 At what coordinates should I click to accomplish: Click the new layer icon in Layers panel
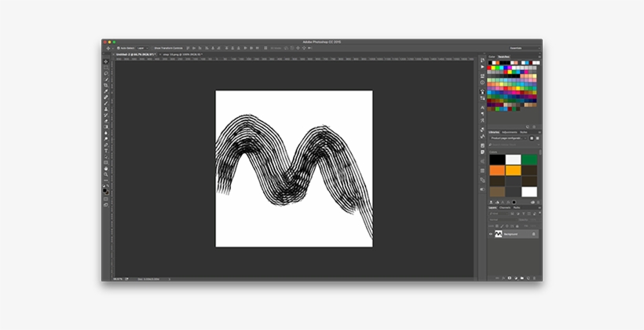(529, 278)
